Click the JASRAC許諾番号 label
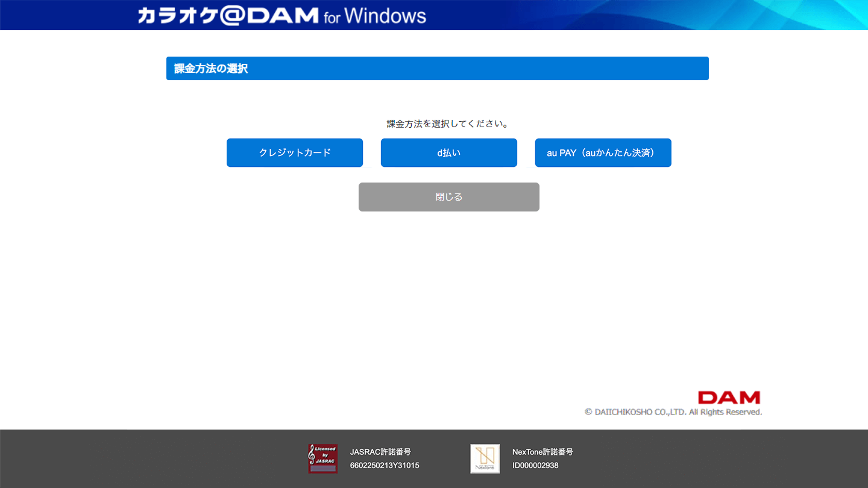 (380, 452)
